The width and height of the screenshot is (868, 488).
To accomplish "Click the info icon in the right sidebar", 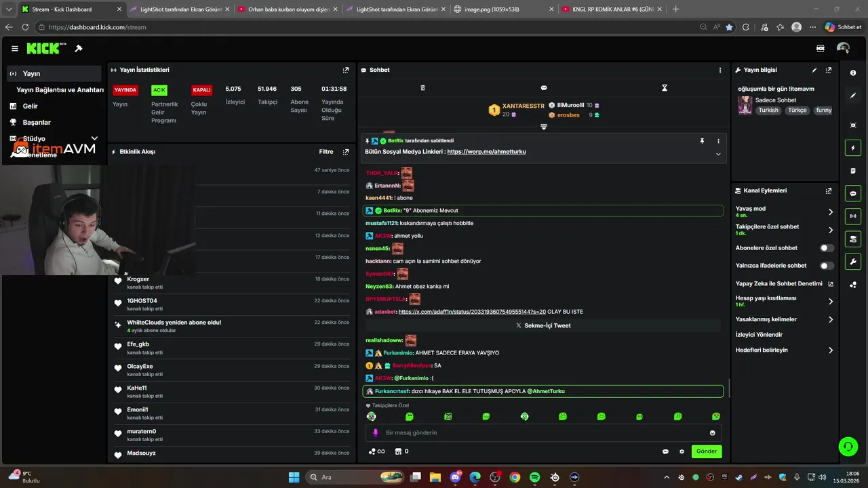I will tap(853, 73).
